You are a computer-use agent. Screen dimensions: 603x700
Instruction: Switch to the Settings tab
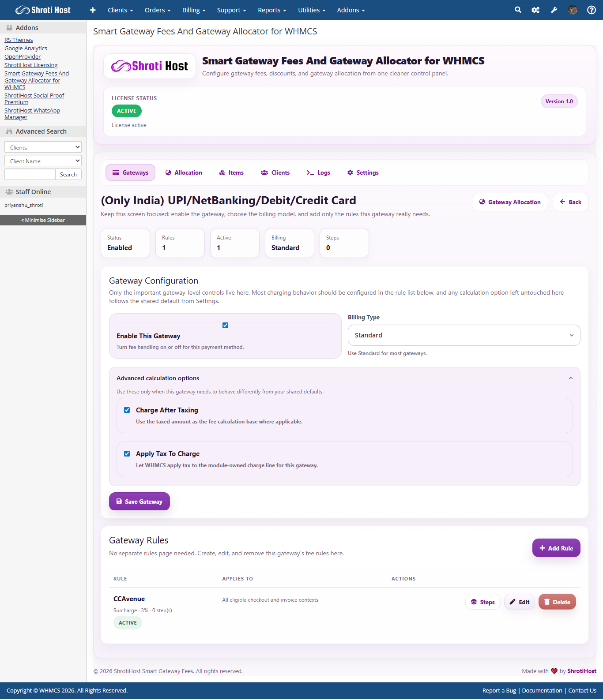pyautogui.click(x=363, y=172)
